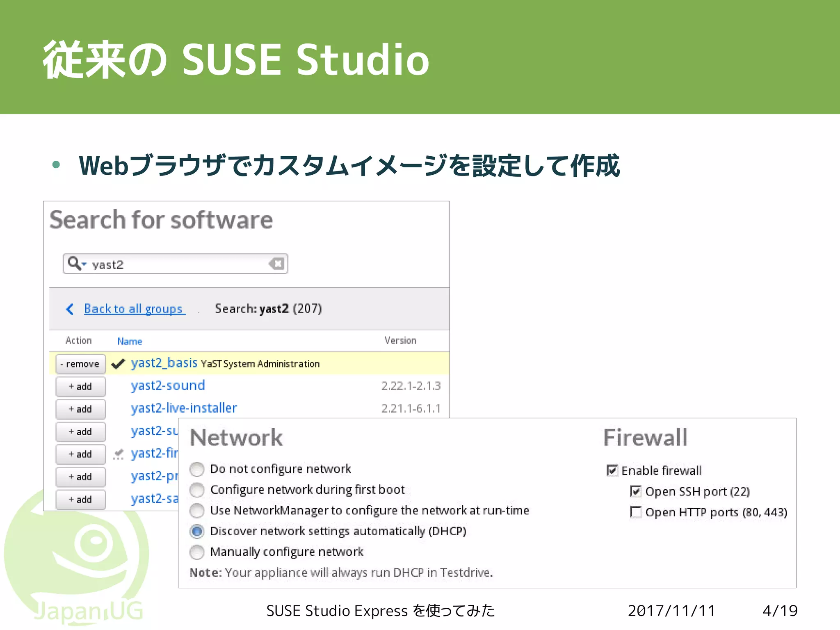Click the YaST System Administration description
Viewport: 840px width, 630px height.
260,364
